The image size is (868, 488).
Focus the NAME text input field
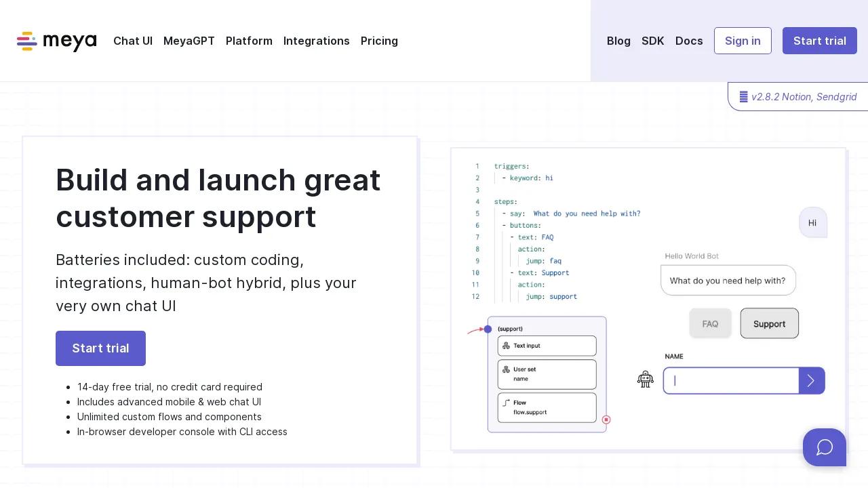(731, 380)
